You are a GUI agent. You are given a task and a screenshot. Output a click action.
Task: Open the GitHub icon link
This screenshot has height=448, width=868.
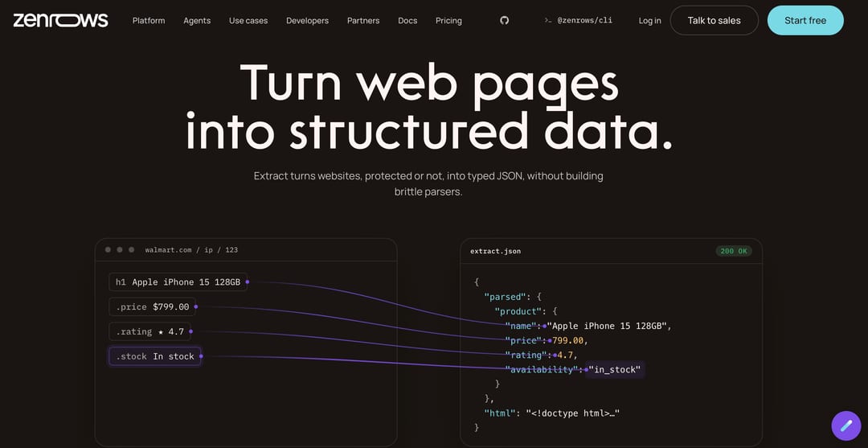(504, 20)
